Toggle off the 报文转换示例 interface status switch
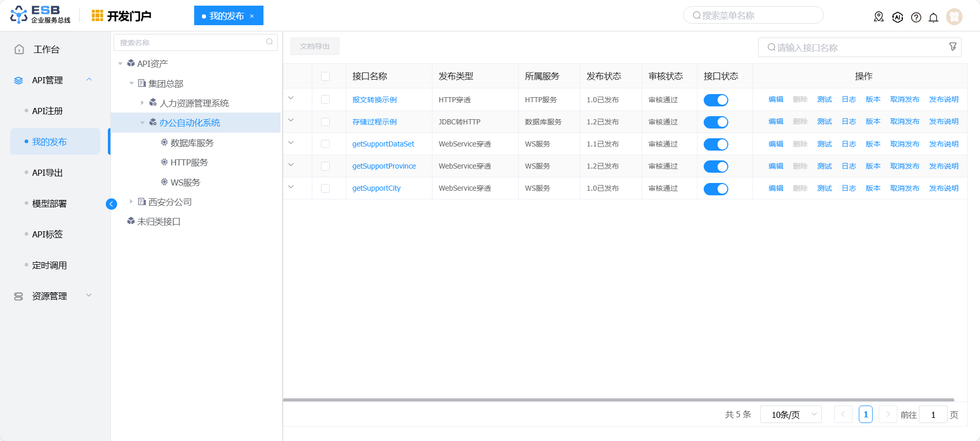The height and width of the screenshot is (441, 980). tap(715, 100)
